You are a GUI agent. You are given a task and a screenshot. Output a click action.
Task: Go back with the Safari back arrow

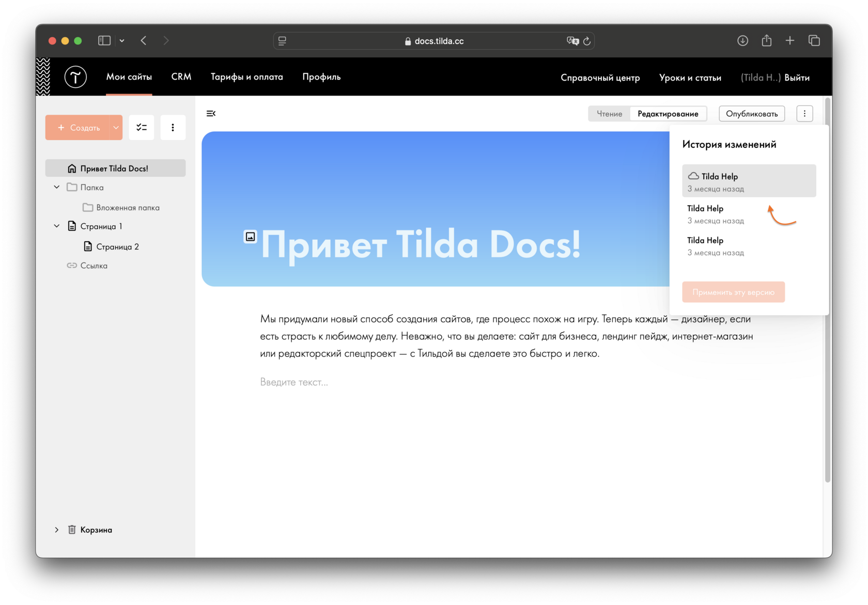coord(144,40)
